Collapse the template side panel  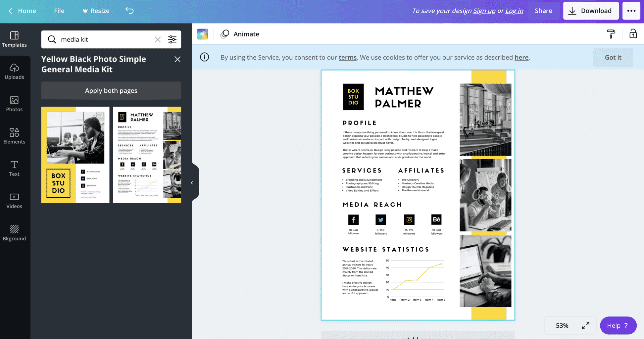tap(192, 182)
